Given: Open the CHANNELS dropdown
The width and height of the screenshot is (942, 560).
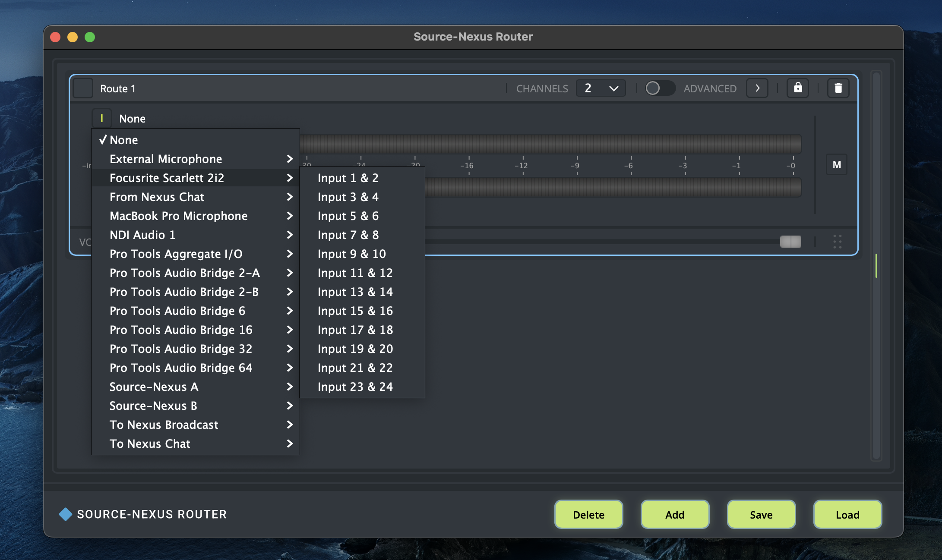Looking at the screenshot, I should point(601,88).
